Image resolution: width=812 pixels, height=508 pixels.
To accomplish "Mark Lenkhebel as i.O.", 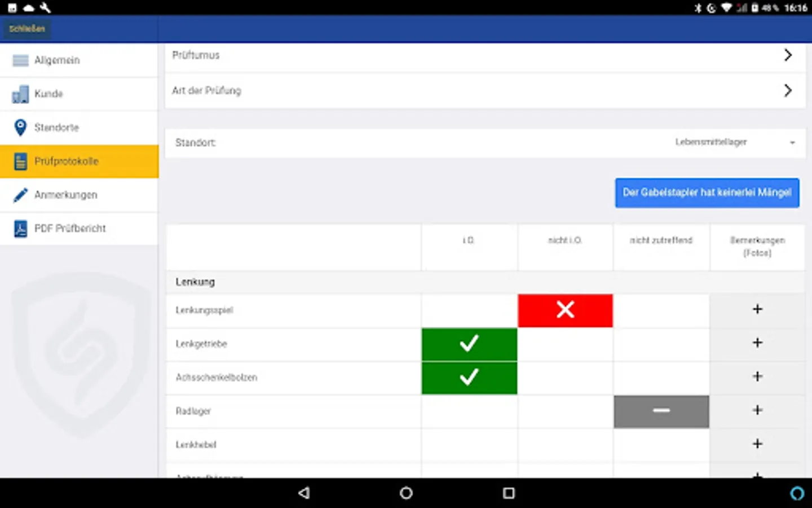I will tap(469, 445).
